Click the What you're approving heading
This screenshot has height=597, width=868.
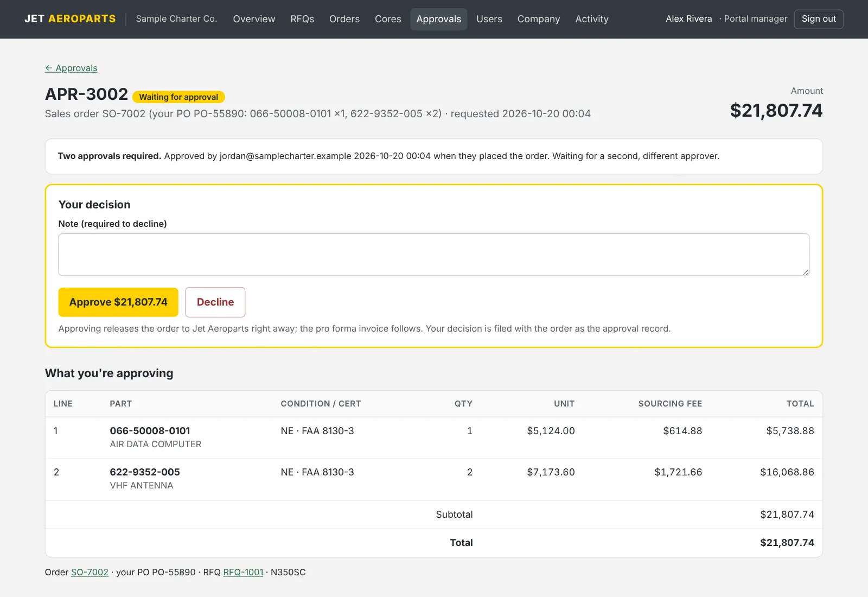pos(109,373)
